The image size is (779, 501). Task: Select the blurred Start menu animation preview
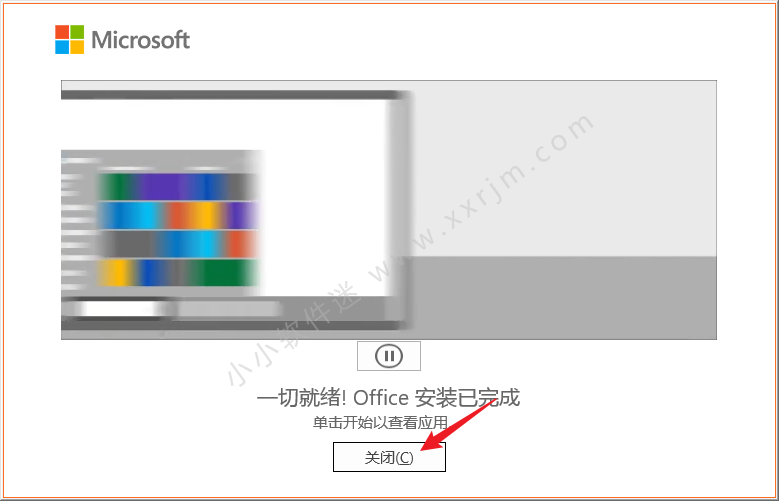389,210
